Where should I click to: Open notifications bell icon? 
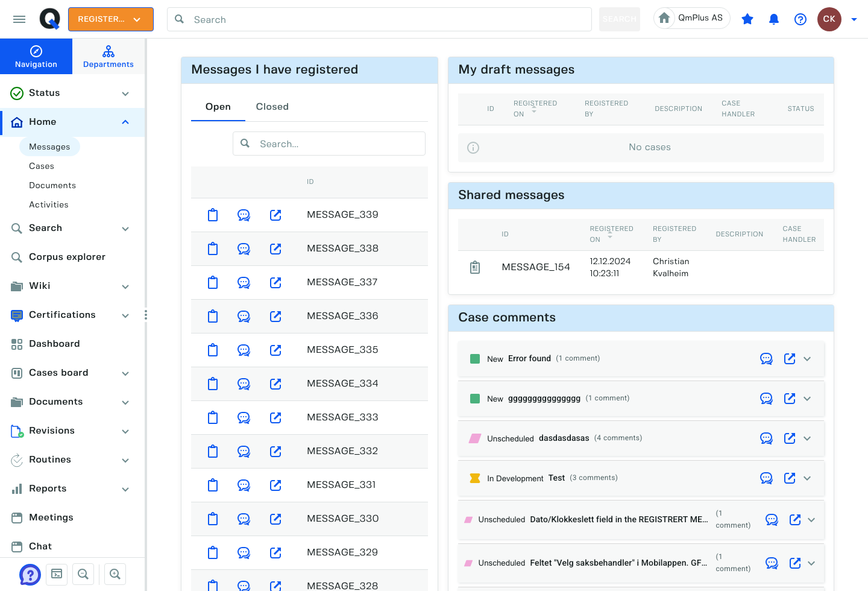pyautogui.click(x=774, y=19)
